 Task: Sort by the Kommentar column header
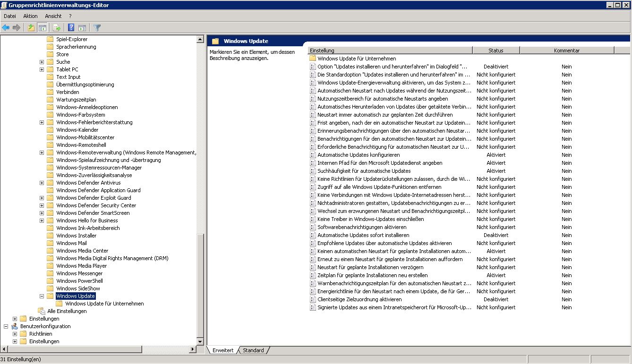pyautogui.click(x=567, y=51)
